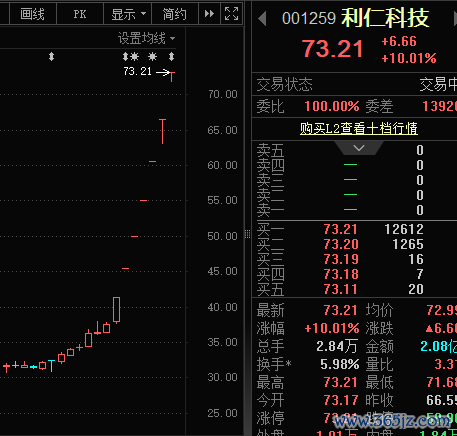This screenshot has width=457, height=436.
Task: Go to previous stock with left arrow
Action: [262, 18]
